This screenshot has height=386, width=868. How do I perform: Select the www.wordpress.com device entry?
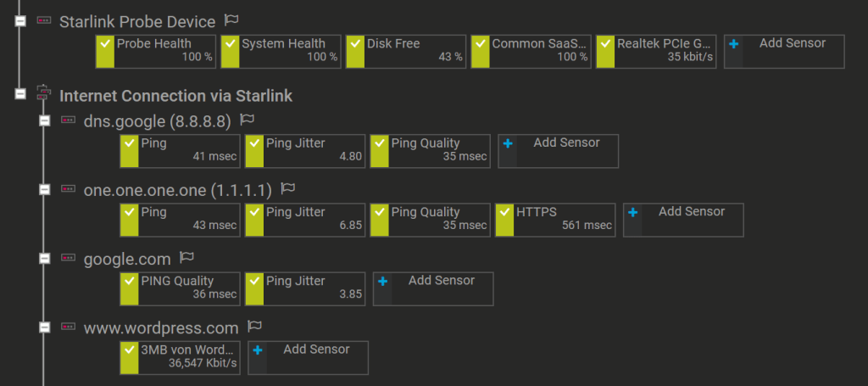point(161,327)
